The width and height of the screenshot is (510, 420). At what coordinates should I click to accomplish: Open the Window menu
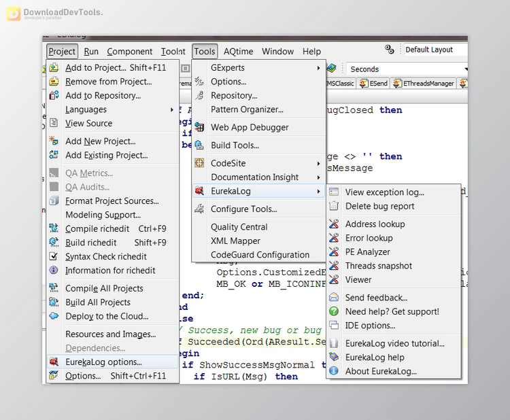click(x=277, y=52)
